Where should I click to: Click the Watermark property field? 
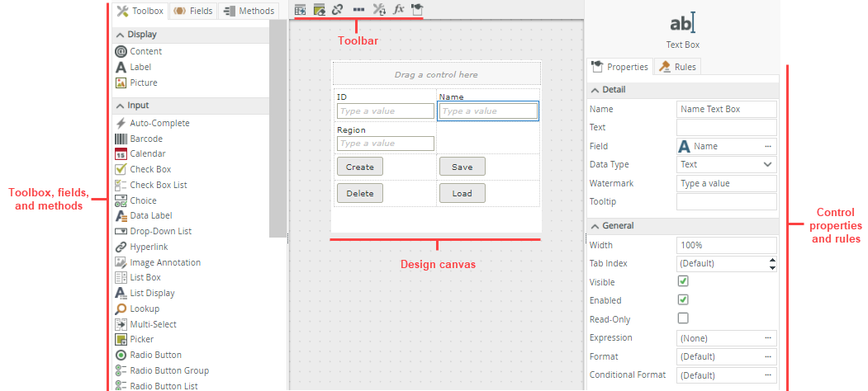point(726,183)
